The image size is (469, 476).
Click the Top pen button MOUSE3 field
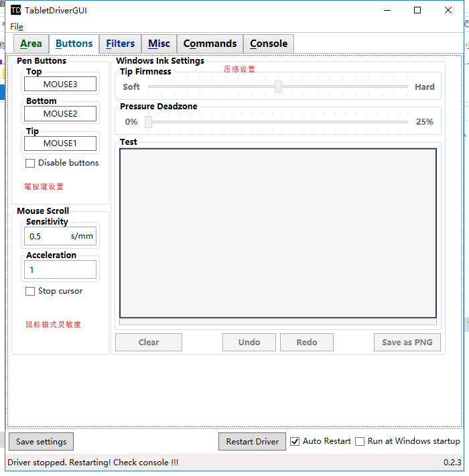(x=60, y=84)
